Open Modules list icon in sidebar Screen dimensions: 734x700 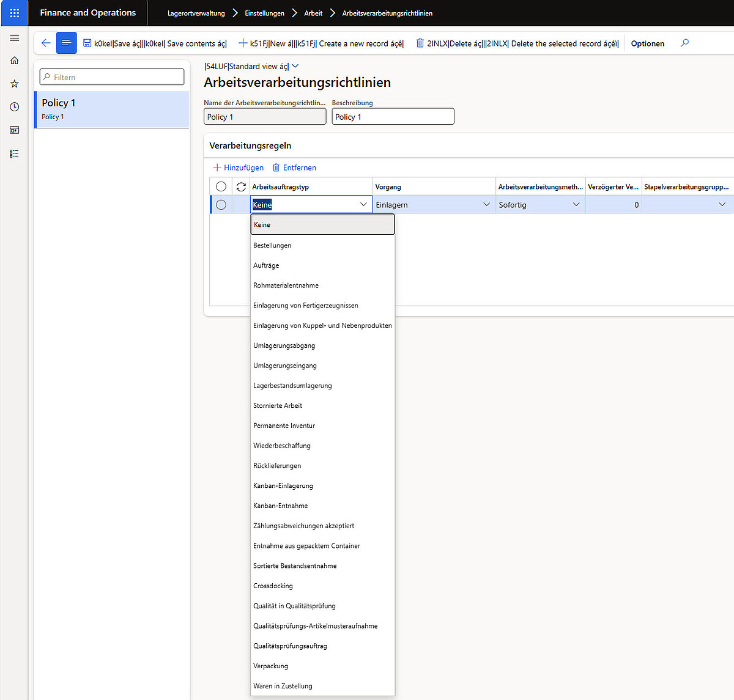pyautogui.click(x=14, y=153)
